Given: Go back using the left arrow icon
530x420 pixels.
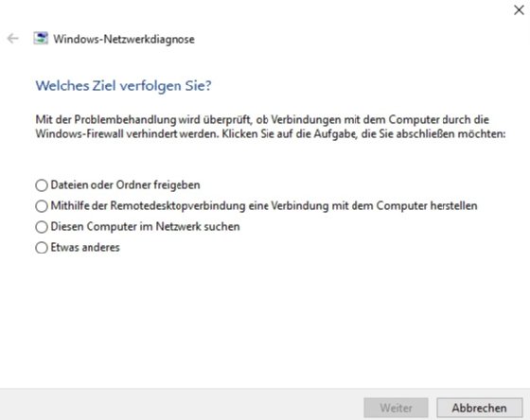Looking at the screenshot, I should (x=13, y=39).
